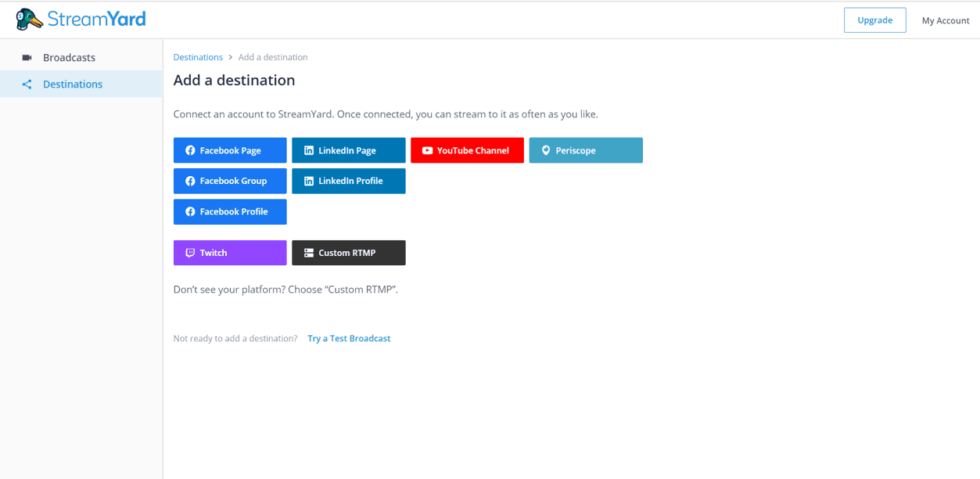The width and height of the screenshot is (980, 479).
Task: Click the Try a Test Broadcast link
Action: tap(349, 339)
